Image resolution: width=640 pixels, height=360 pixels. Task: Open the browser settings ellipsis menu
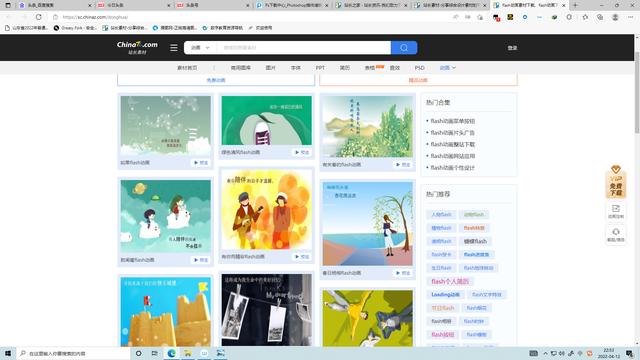[630, 17]
